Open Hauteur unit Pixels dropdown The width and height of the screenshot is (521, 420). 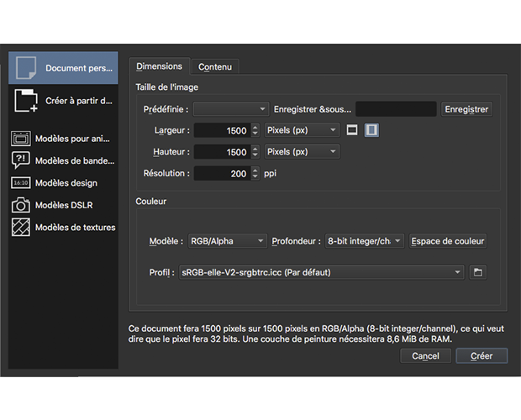302,152
